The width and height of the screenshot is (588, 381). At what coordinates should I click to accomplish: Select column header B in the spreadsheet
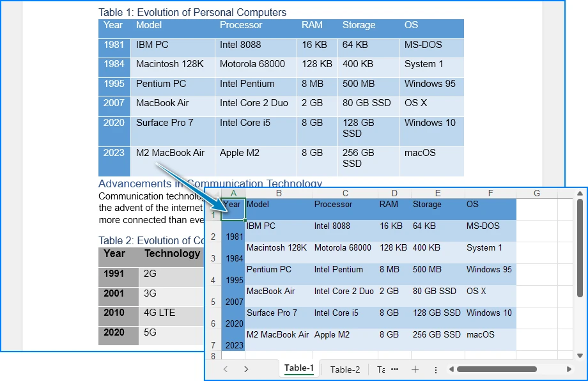click(279, 193)
